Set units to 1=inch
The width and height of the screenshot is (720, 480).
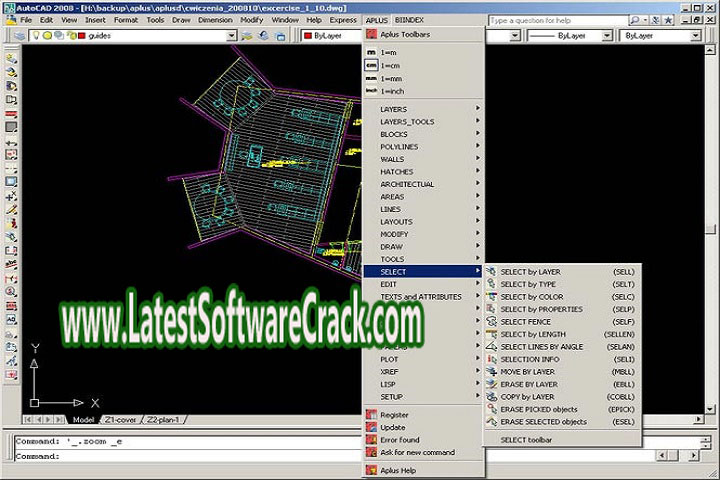coord(423,91)
